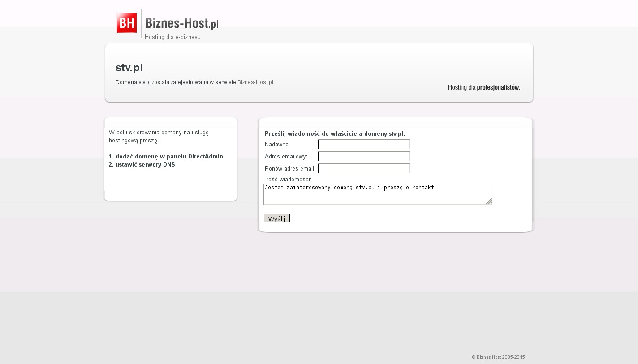Click the stv.pl domain heading
This screenshot has height=364, width=638.
tap(129, 68)
